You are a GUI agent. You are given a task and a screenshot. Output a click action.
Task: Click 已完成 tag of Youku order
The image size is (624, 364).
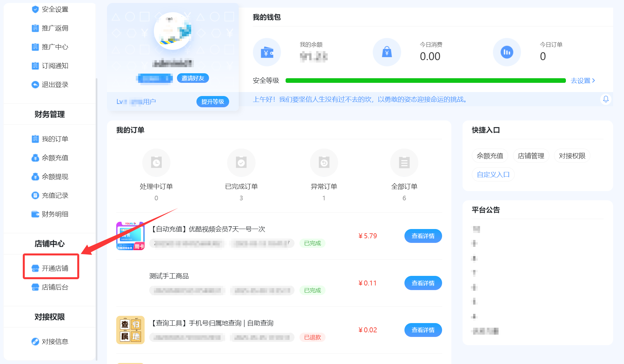tap(312, 243)
